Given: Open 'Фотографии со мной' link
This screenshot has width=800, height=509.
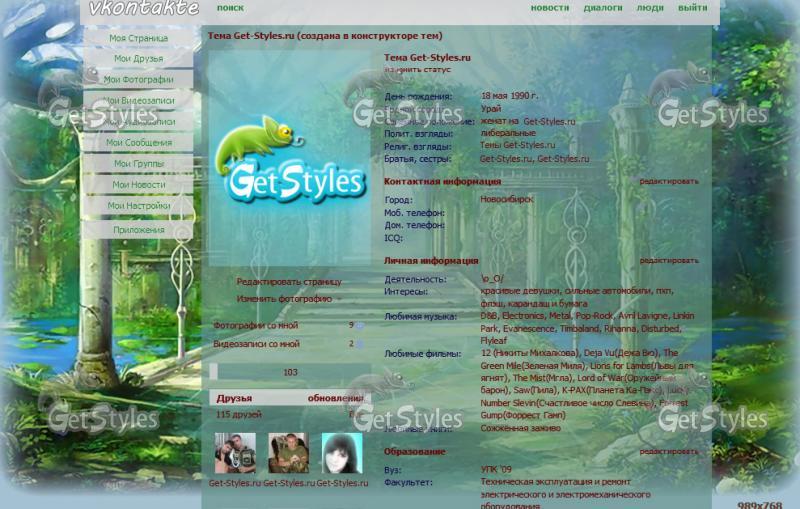Looking at the screenshot, I should tap(255, 326).
